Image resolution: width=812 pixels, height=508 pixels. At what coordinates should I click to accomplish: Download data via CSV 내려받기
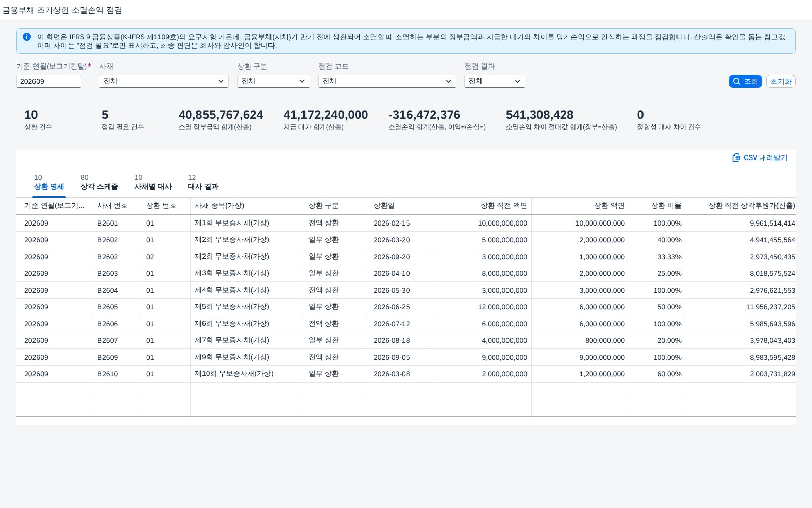click(760, 157)
